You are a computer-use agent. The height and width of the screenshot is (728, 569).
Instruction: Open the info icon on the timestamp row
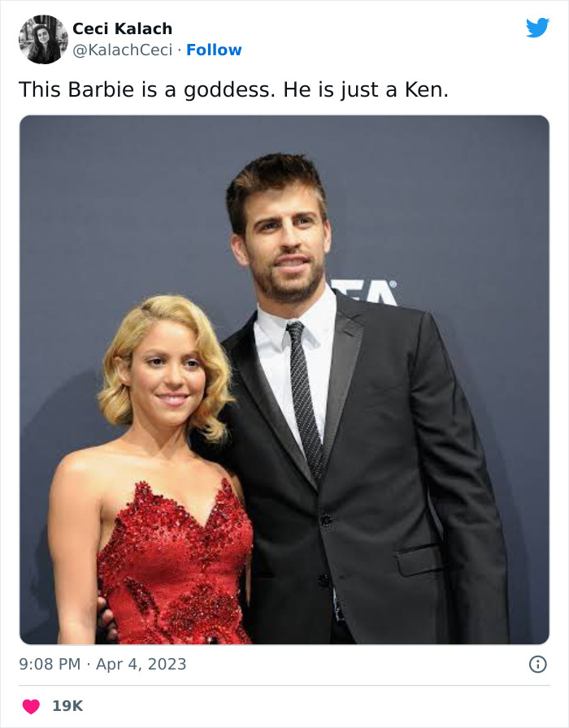(x=540, y=663)
